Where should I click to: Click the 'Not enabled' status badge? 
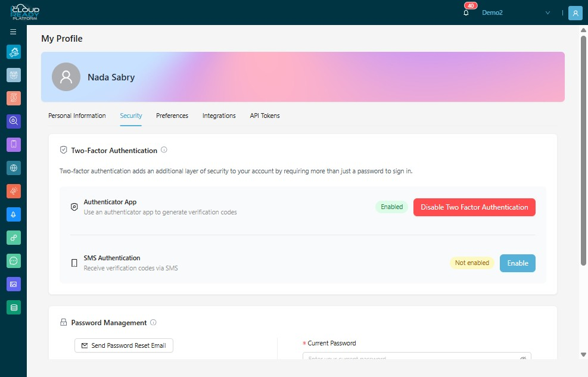[x=472, y=263]
